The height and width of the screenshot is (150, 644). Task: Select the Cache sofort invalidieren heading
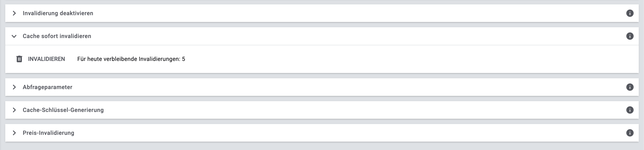click(57, 36)
